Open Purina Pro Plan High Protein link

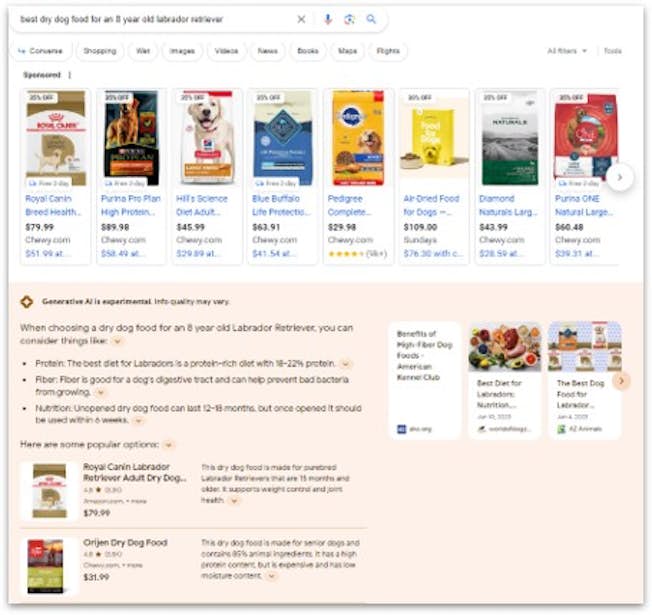pyautogui.click(x=131, y=205)
